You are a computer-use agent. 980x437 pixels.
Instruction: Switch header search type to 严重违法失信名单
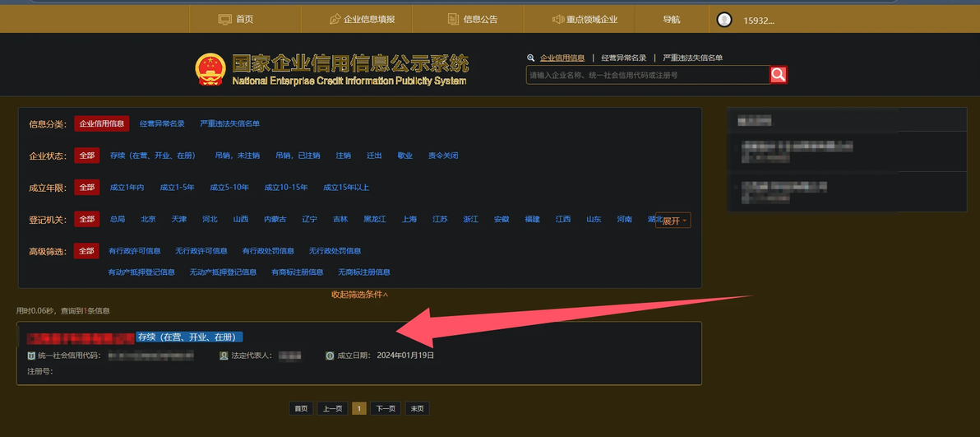[x=693, y=58]
